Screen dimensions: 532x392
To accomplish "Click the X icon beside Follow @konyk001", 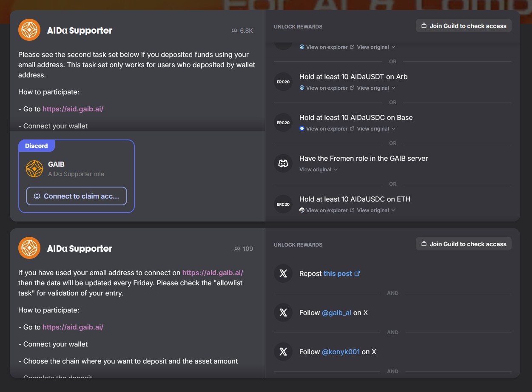I will [283, 352].
